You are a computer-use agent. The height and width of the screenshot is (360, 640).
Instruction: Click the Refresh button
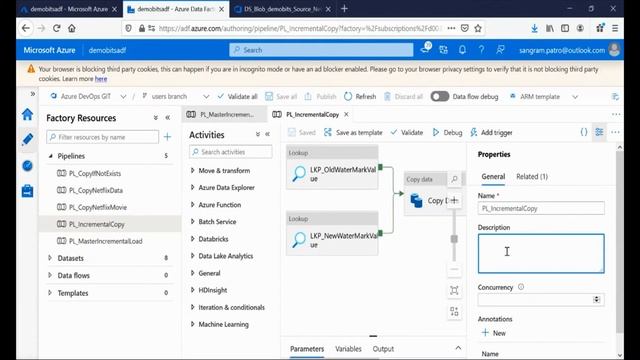point(360,97)
